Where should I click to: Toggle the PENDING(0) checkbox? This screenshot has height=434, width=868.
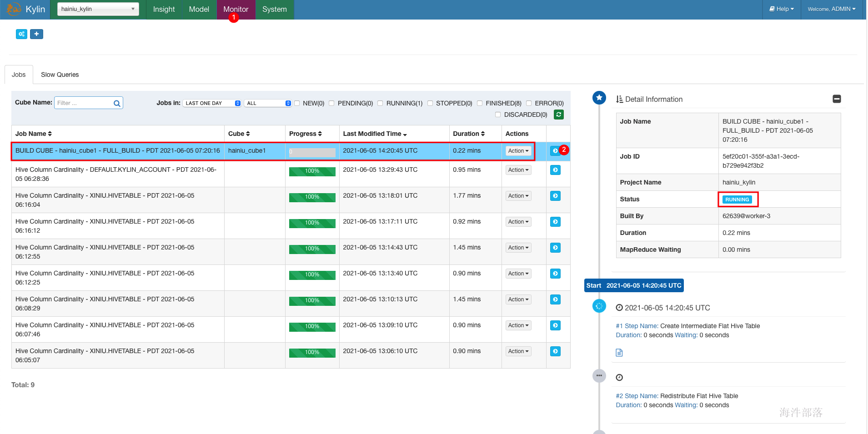point(331,103)
